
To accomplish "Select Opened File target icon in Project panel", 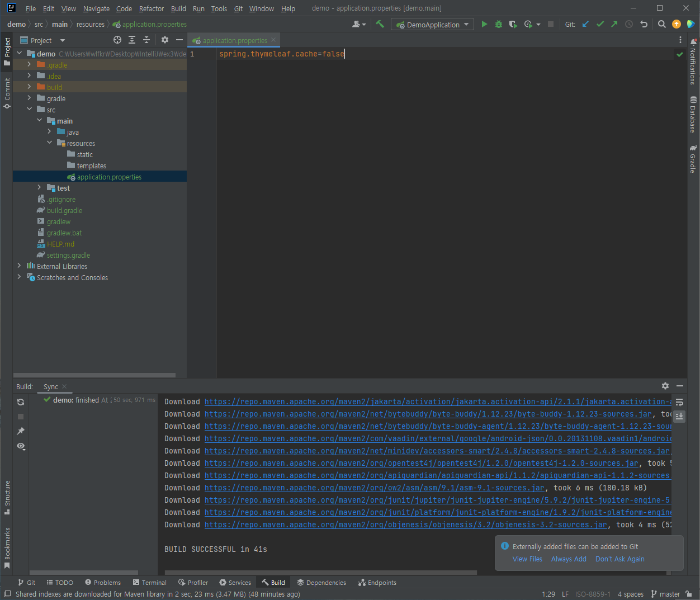I will (117, 40).
